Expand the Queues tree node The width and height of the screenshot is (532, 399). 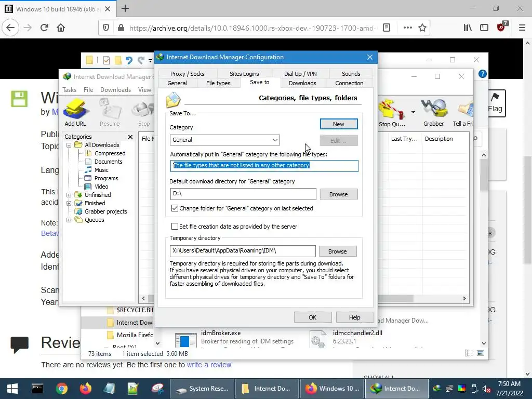[69, 220]
